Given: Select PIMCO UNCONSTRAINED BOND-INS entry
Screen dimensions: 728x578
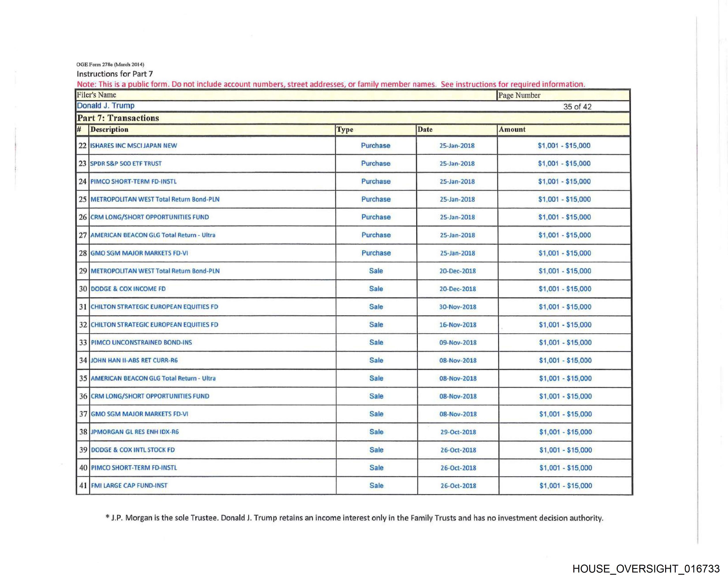Looking at the screenshot, I should tap(141, 343).
